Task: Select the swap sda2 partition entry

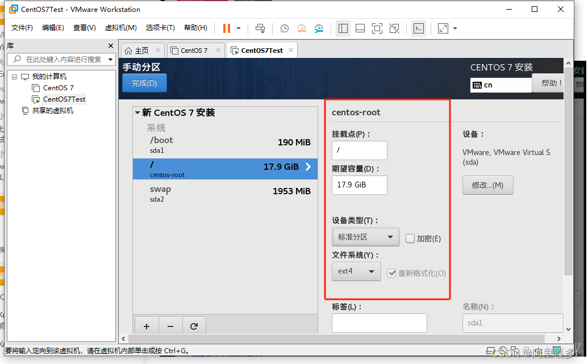Action: point(225,193)
